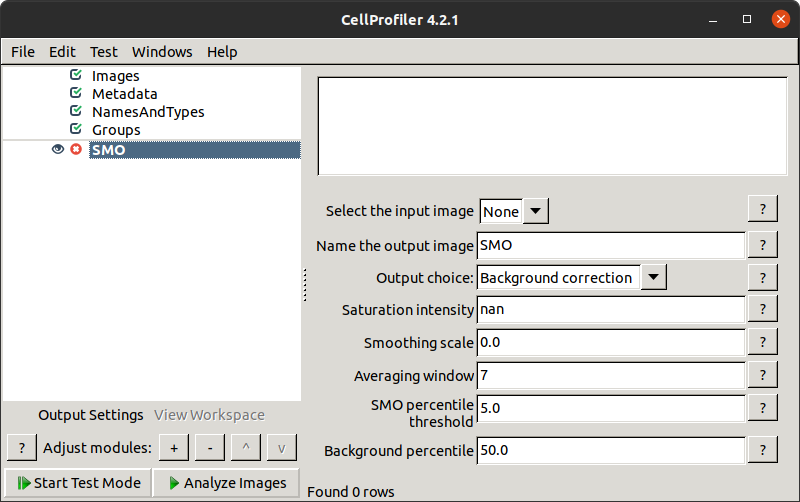The width and height of the screenshot is (800, 502).
Task: Open the Help menu
Action: point(222,52)
